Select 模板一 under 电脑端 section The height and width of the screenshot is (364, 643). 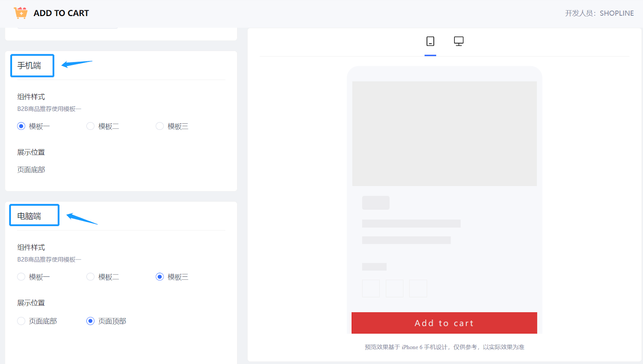point(21,277)
